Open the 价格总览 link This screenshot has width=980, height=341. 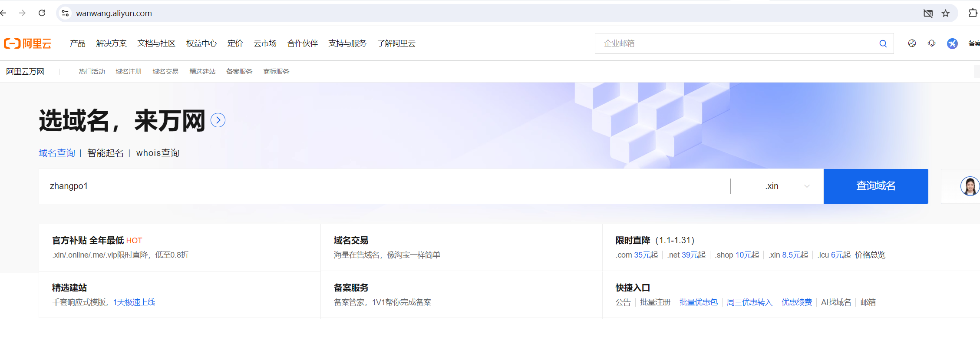pos(870,255)
